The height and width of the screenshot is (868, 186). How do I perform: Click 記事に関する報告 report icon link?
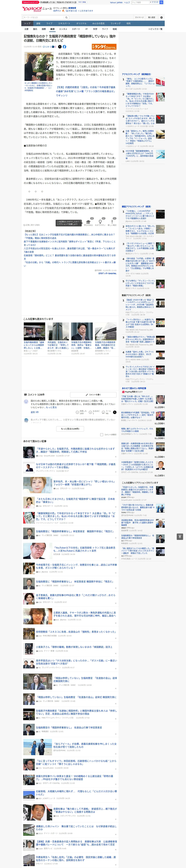(31, 225)
